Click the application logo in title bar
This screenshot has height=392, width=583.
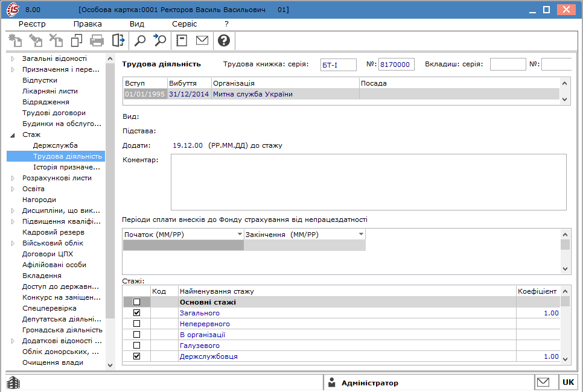13,10
